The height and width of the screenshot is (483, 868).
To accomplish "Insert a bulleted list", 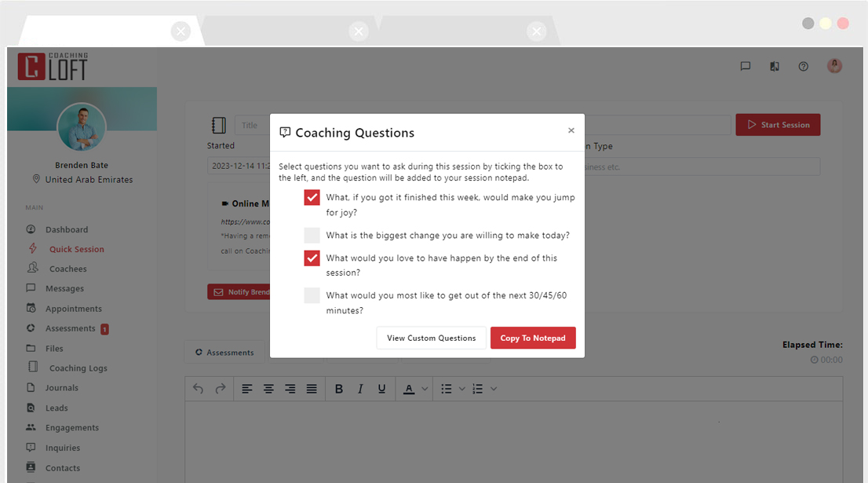I will [x=445, y=388].
